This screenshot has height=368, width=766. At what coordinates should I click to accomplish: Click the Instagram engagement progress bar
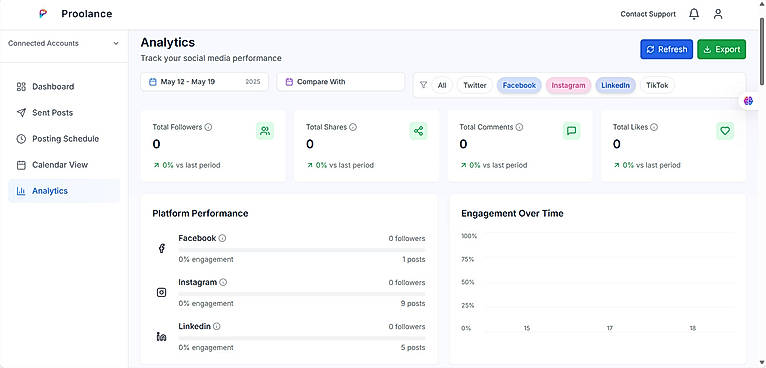click(x=302, y=294)
